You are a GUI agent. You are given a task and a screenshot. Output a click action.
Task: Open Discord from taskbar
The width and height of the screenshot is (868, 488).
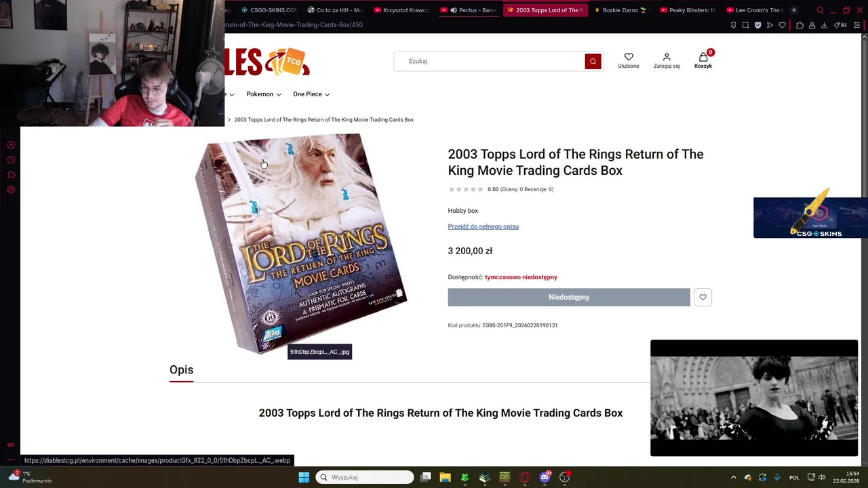point(545,477)
